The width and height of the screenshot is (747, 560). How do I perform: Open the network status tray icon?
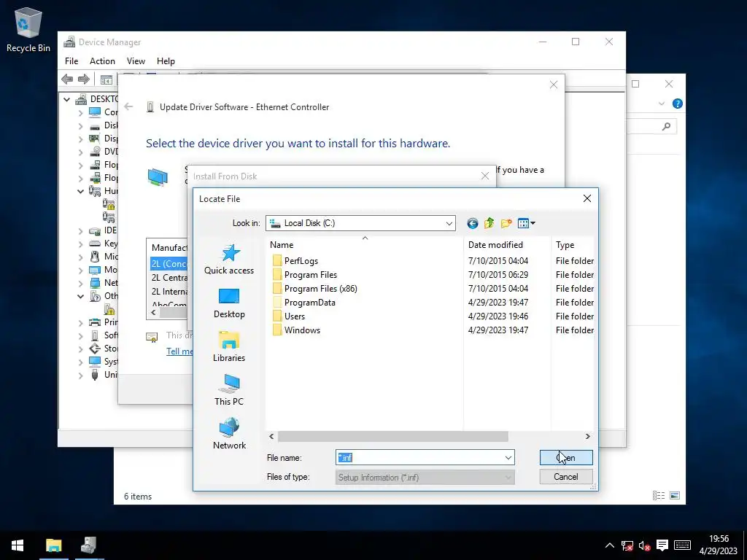point(627,545)
